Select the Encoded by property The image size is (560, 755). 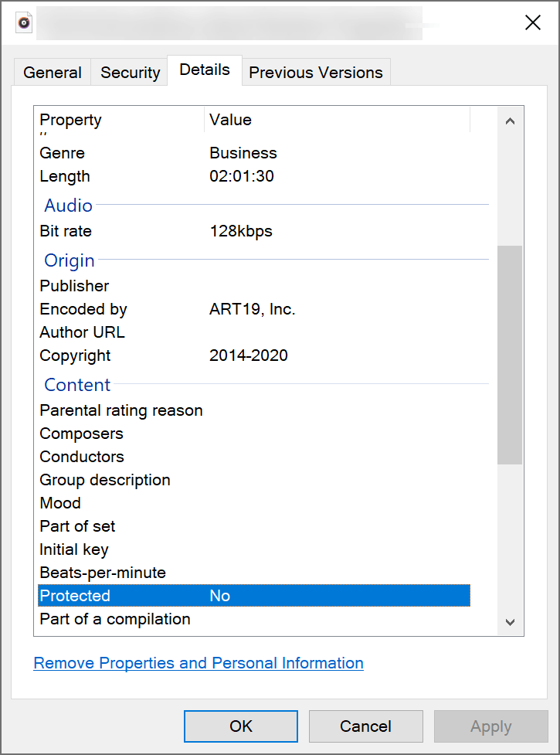[x=254, y=309]
